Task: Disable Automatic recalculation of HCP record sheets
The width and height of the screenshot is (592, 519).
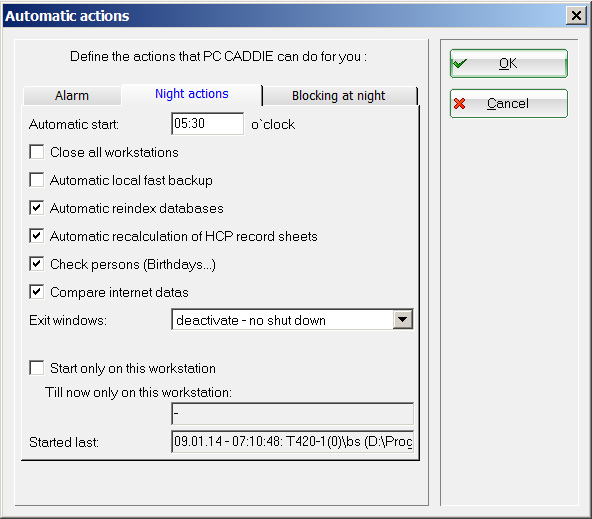Action: click(x=37, y=236)
